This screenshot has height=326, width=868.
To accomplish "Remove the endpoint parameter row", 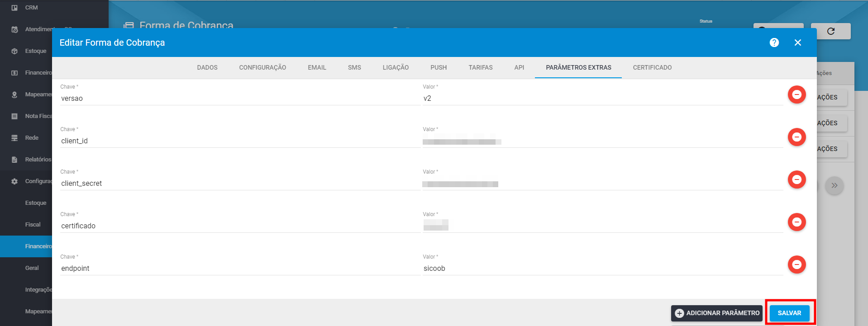I will (797, 265).
